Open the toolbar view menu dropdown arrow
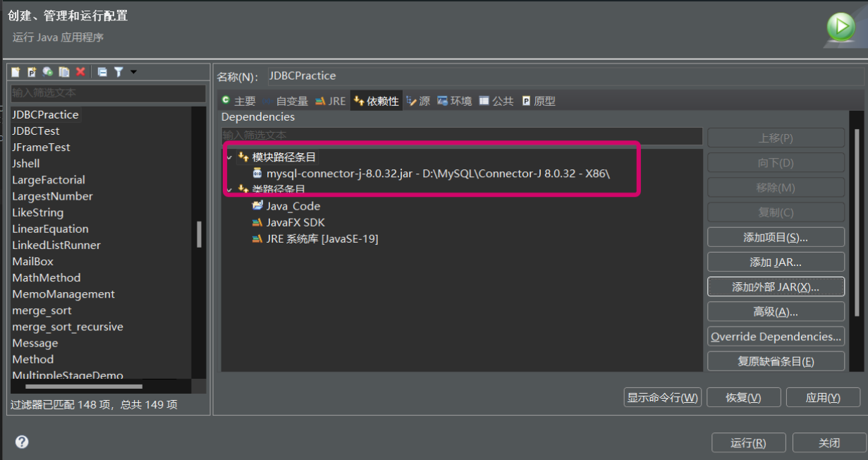The height and width of the screenshot is (460, 868). (x=133, y=72)
